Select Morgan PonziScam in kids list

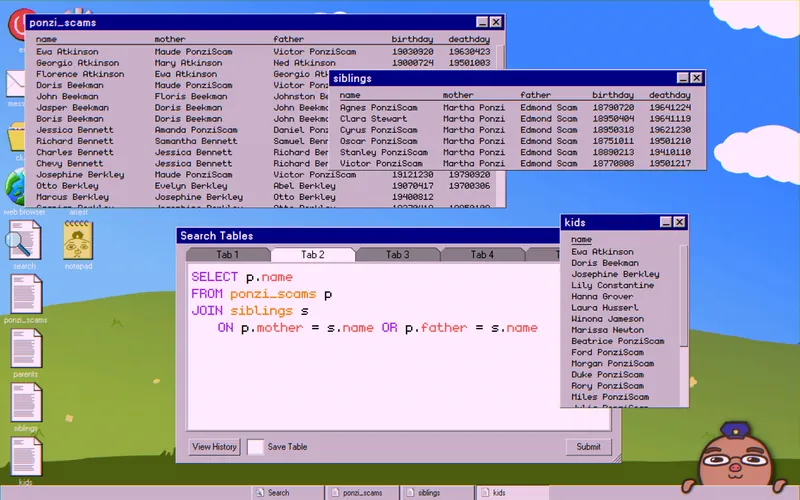point(612,364)
